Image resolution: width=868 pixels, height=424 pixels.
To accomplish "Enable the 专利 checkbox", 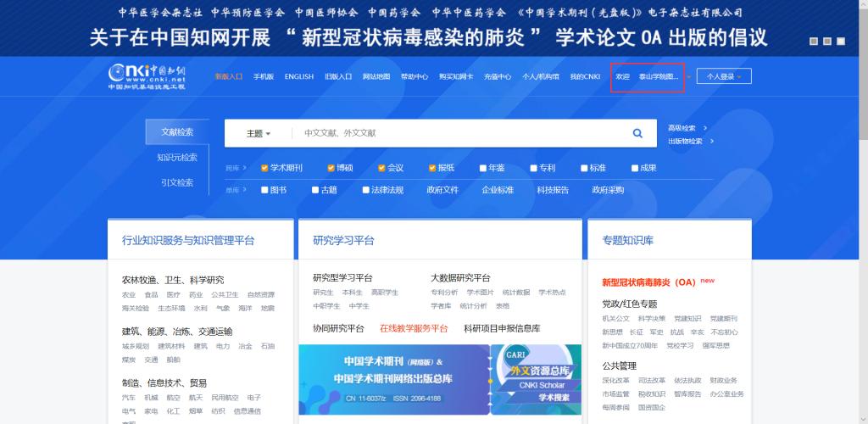I will click(x=533, y=168).
